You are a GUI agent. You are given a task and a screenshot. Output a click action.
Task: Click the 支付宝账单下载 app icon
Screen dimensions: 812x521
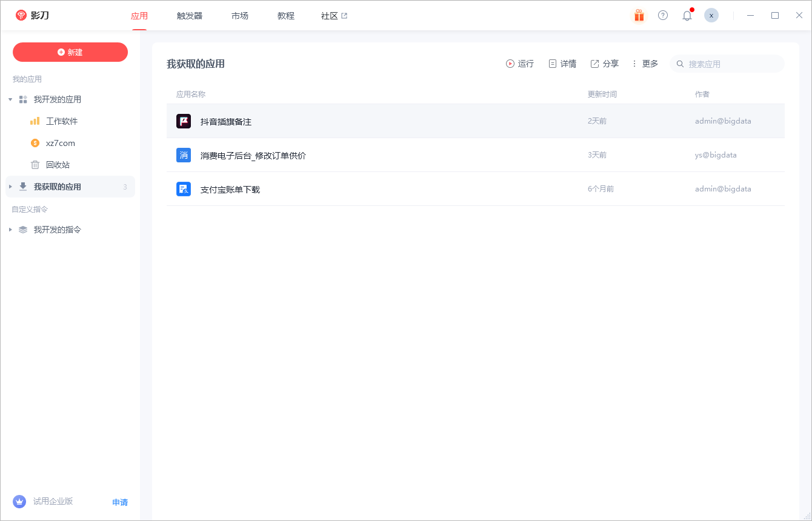pos(184,189)
